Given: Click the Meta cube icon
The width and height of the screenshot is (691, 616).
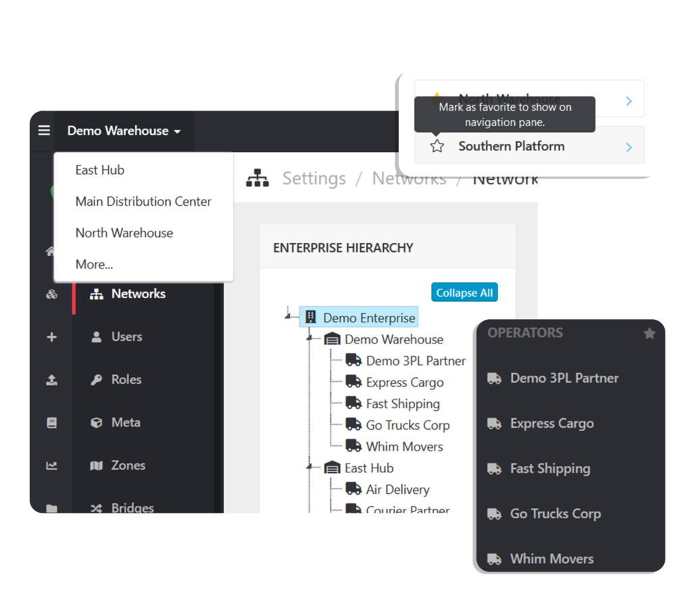Looking at the screenshot, I should [96, 422].
